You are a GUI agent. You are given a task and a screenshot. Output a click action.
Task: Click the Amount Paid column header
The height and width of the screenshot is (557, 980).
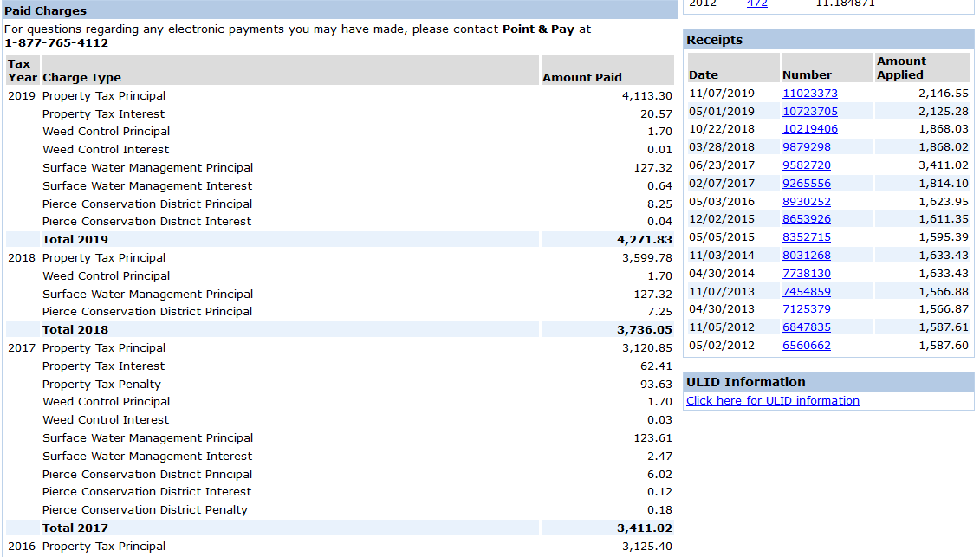point(582,77)
